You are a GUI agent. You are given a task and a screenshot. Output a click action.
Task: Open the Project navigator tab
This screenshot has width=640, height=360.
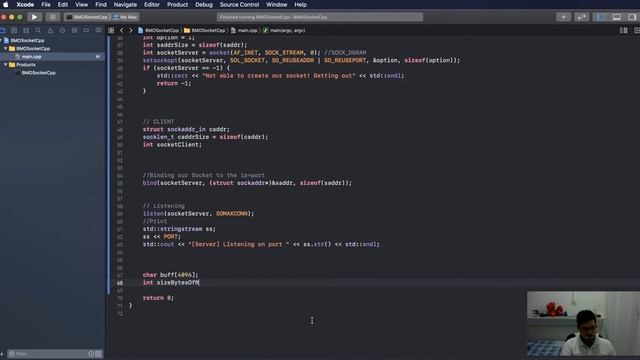tap(2, 31)
